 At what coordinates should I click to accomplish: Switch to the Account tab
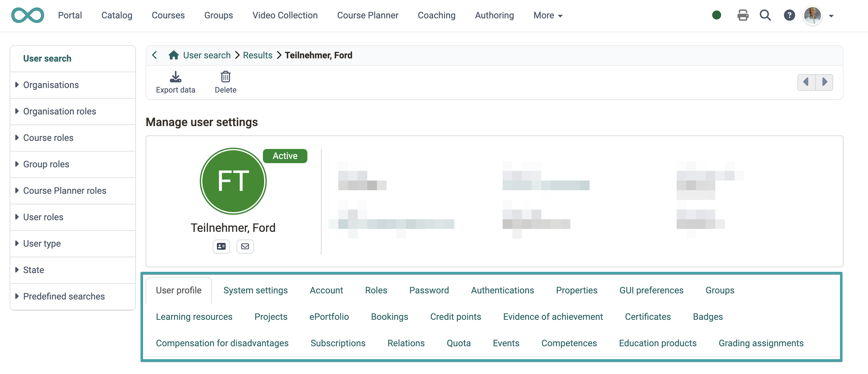click(x=326, y=290)
